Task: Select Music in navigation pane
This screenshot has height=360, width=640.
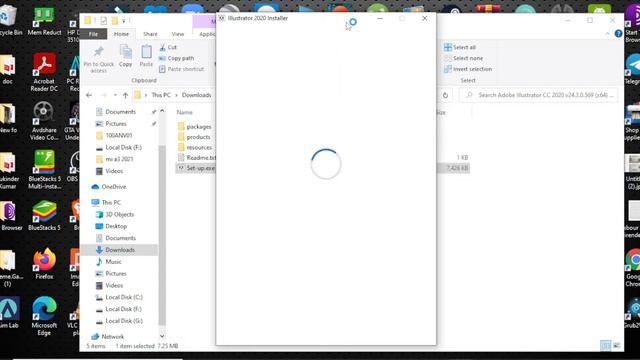Action: pyautogui.click(x=113, y=262)
